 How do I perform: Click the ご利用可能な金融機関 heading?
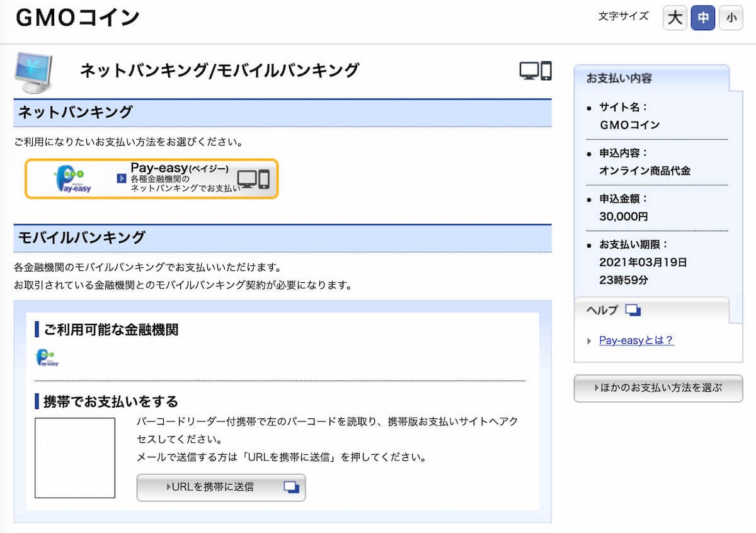point(111,329)
